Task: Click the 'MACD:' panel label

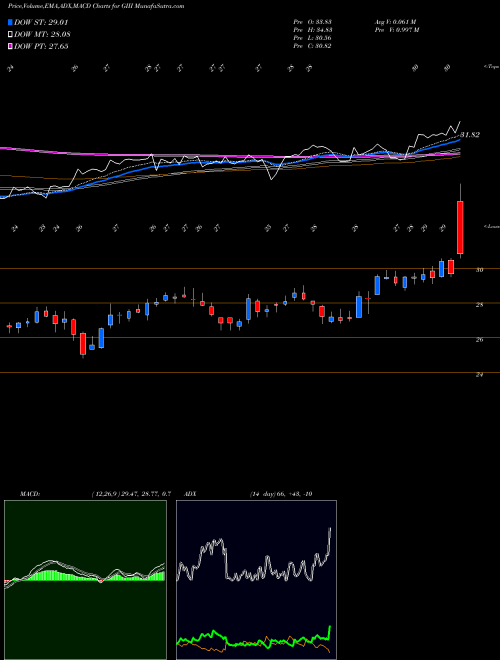Action: pyautogui.click(x=30, y=494)
